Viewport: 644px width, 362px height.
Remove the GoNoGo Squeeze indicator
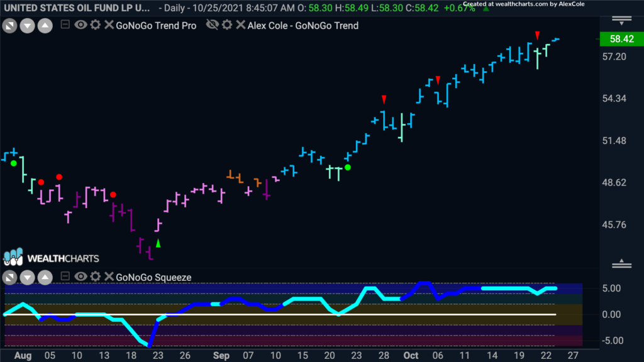pyautogui.click(x=109, y=277)
